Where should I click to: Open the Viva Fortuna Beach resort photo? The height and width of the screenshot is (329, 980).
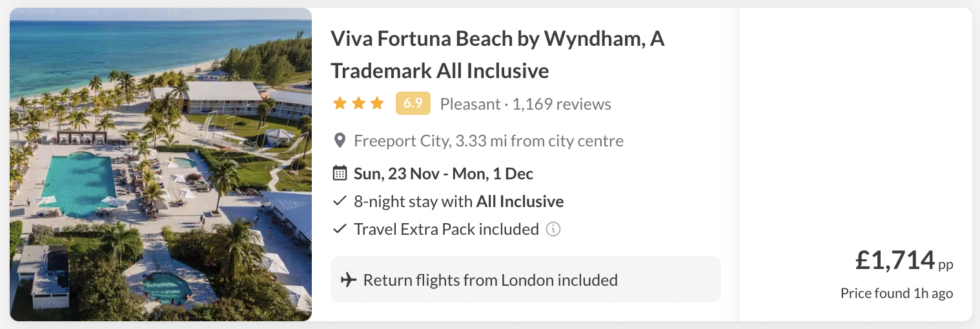[x=161, y=164]
